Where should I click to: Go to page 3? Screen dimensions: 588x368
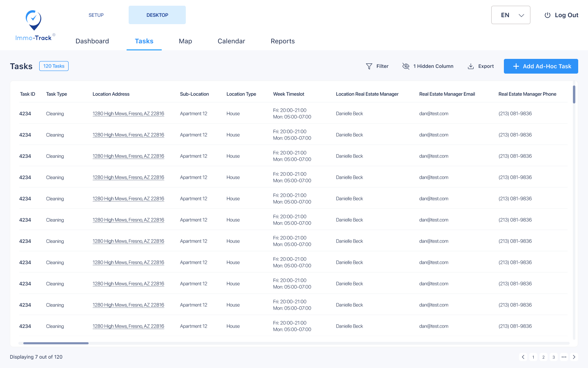point(554,357)
